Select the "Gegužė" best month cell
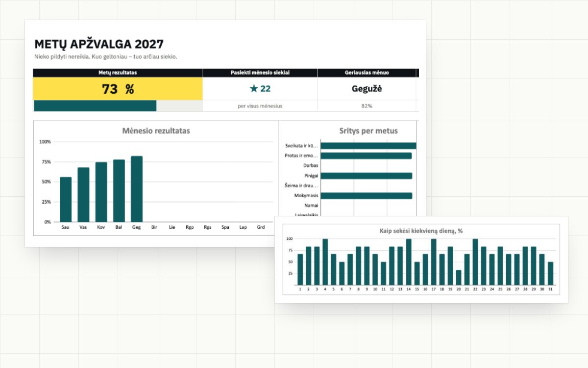The image size is (588, 368). click(x=367, y=89)
